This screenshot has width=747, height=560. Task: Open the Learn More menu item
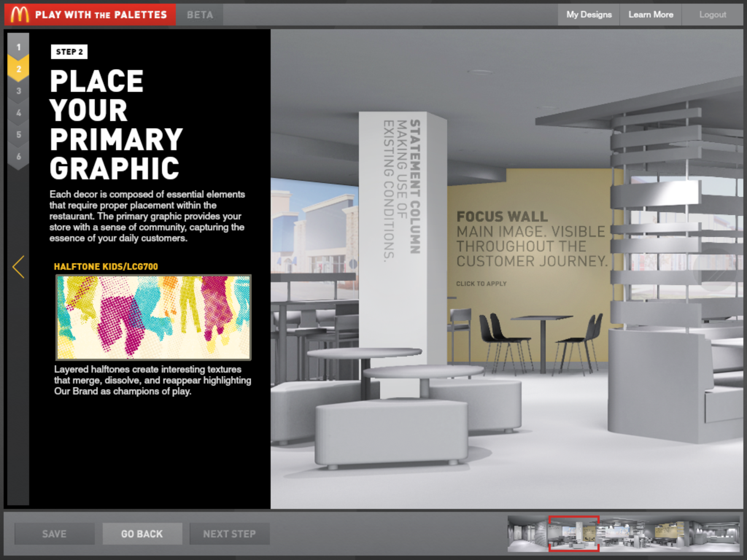(x=651, y=15)
